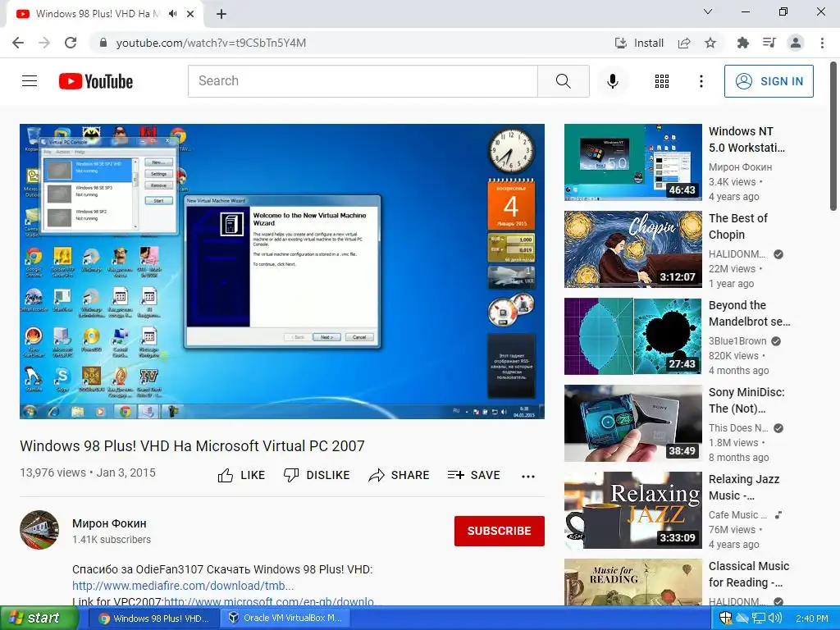Save the video to a playlist
Image resolution: width=840 pixels, height=630 pixels.
click(x=473, y=475)
